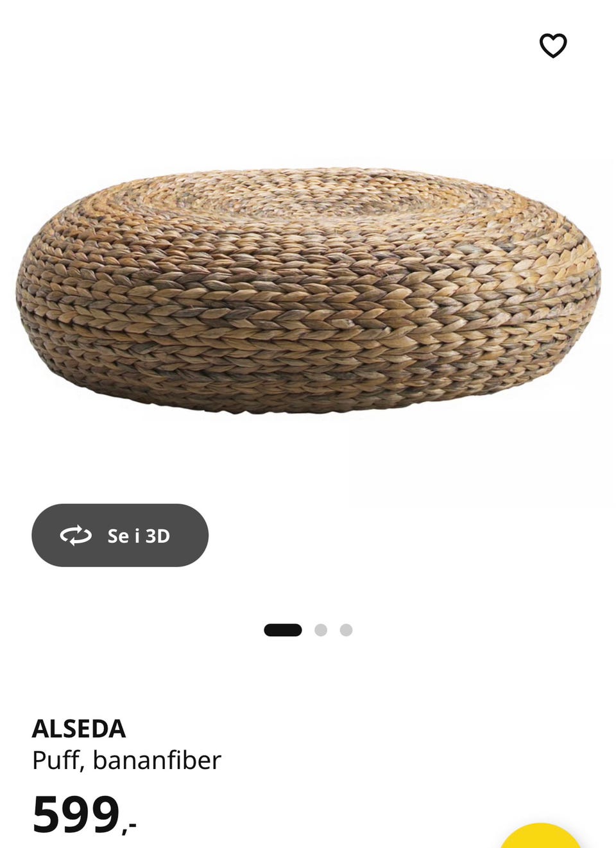The image size is (616, 848).
Task: Click the 3D rotate arrows icon
Action: (76, 535)
